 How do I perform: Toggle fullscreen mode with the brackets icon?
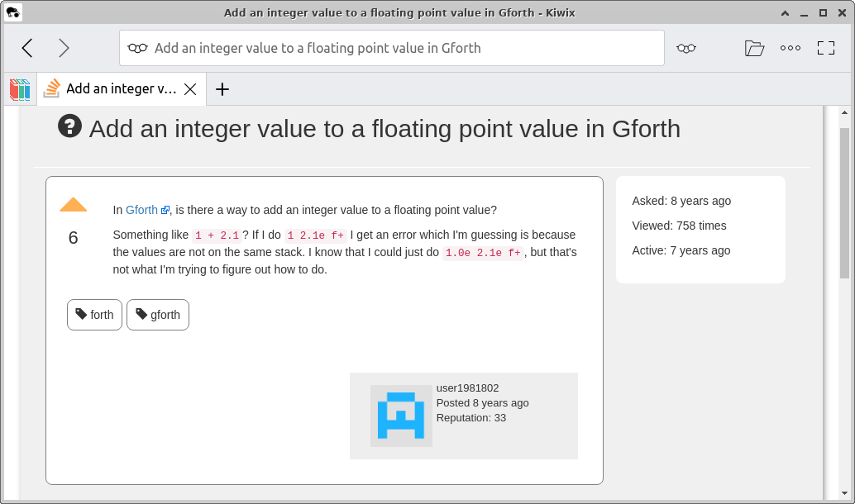[825, 48]
